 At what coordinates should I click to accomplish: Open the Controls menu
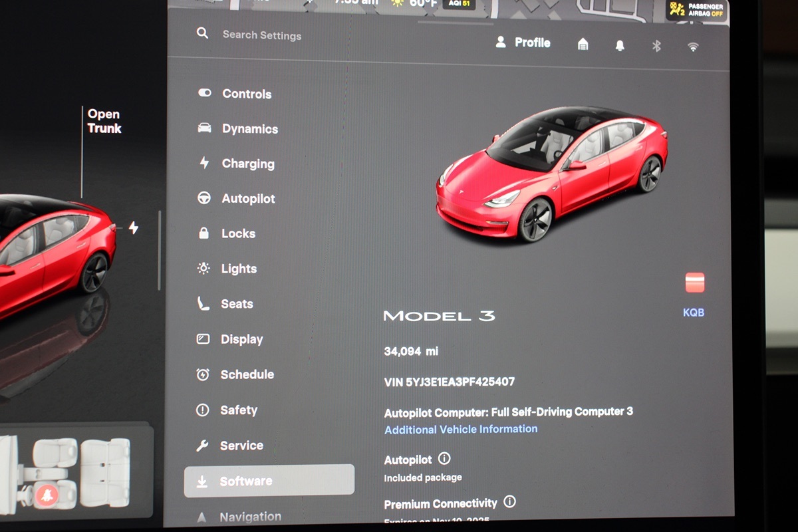246,94
